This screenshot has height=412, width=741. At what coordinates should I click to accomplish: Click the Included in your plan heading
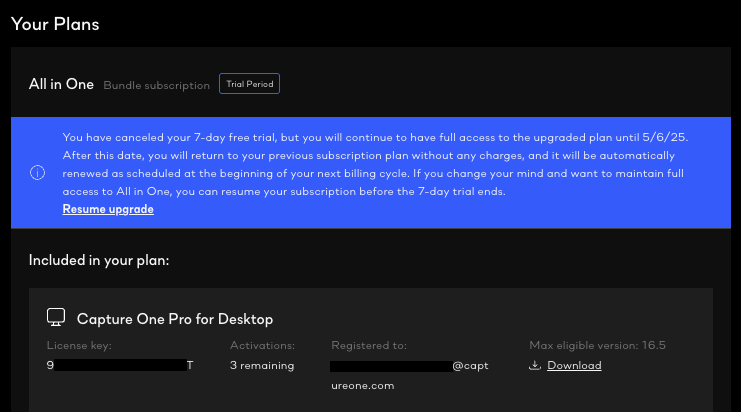tap(99, 260)
